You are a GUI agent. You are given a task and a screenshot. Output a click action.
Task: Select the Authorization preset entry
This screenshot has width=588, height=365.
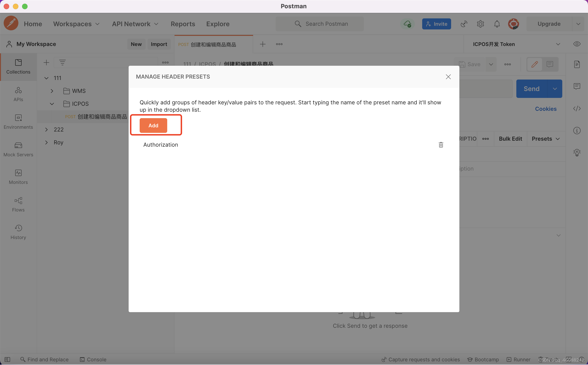coord(161,145)
